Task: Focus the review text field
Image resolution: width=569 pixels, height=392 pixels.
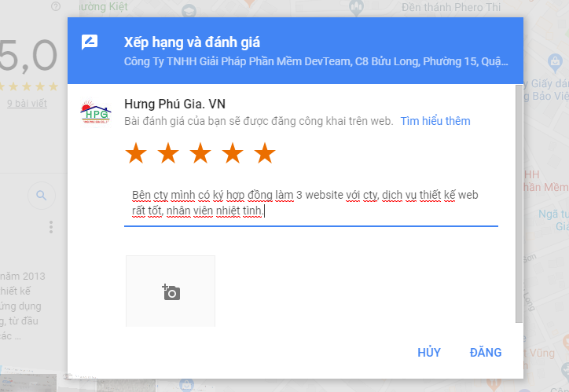Action: 311,203
